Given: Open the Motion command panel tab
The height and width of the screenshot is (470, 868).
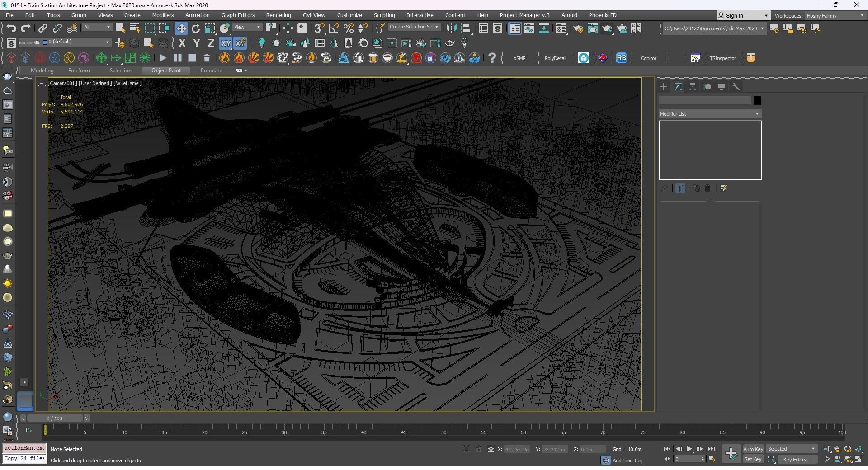Looking at the screenshot, I should tap(707, 87).
